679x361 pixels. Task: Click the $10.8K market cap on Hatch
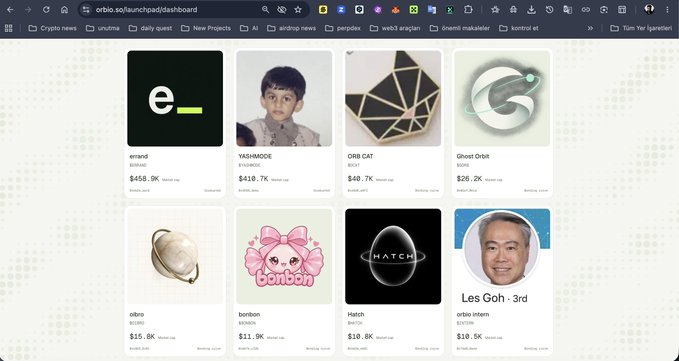(x=360, y=336)
